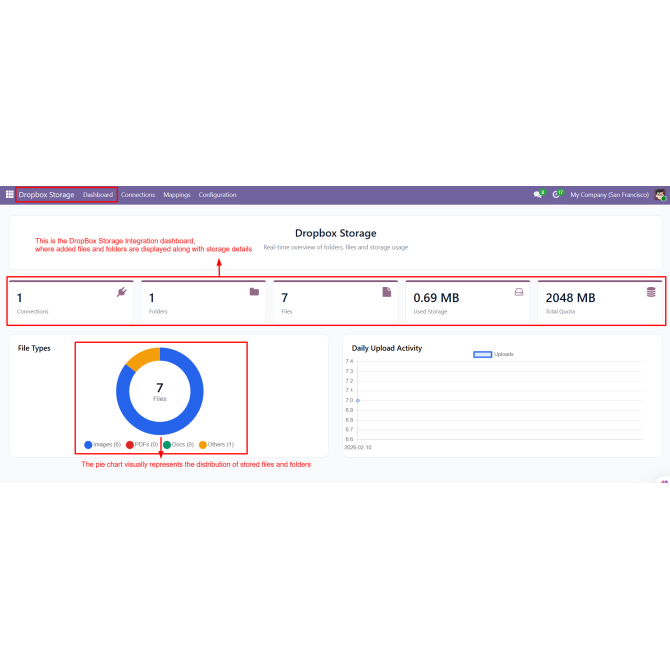Toggle Docs legend green swatch
This screenshot has height=670, width=670.
tap(167, 445)
